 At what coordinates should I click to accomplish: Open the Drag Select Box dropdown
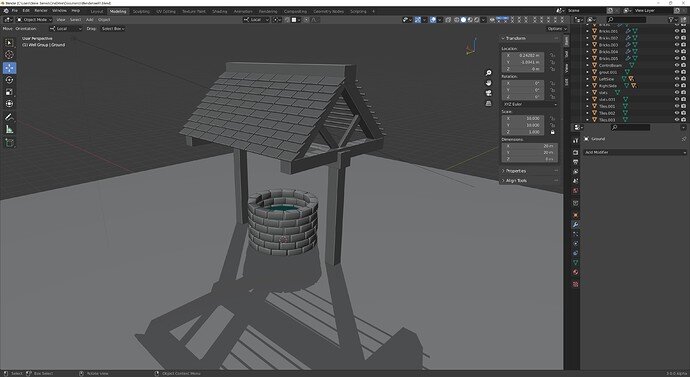[x=113, y=29]
